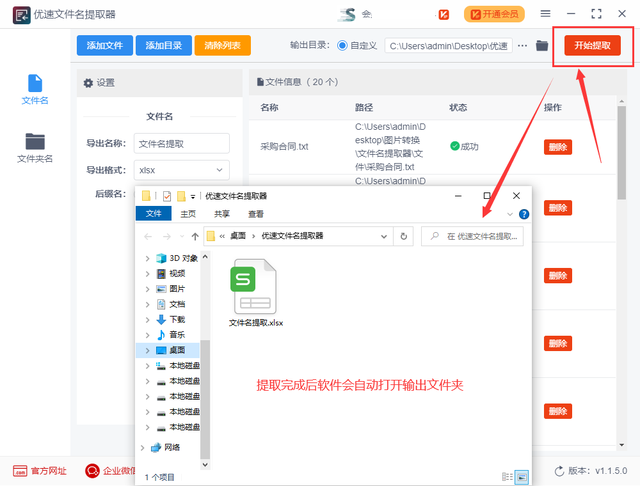
Task: Click the properties checkmark icon in Explorer title bar
Action: point(167,196)
